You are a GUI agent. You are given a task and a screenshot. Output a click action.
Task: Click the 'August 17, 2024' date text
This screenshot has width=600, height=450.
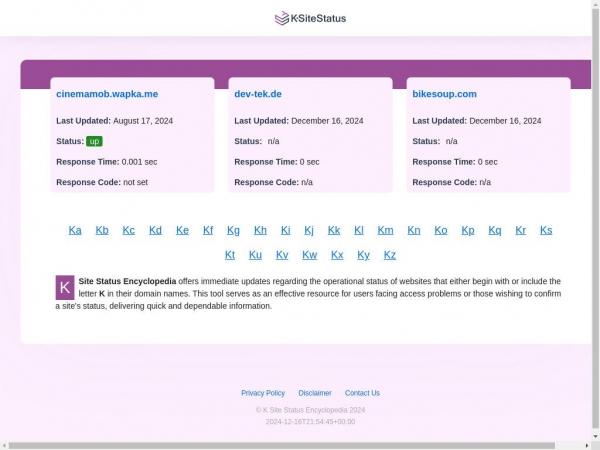pyautogui.click(x=143, y=121)
